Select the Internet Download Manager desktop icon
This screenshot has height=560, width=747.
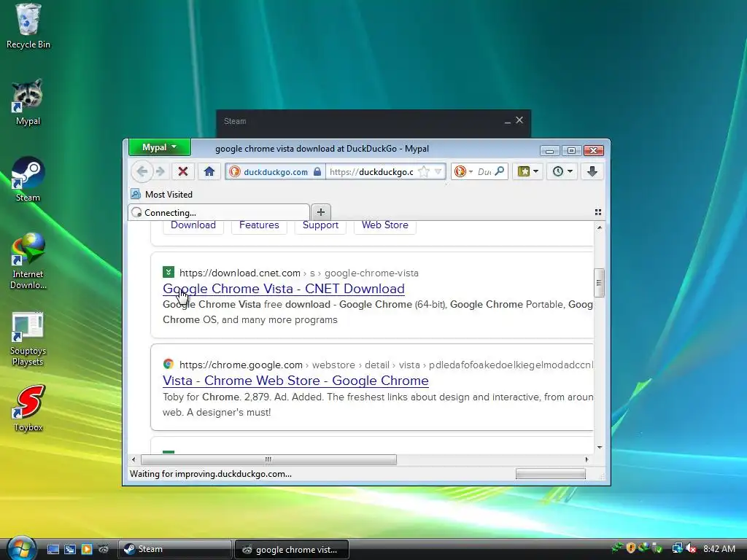28,261
